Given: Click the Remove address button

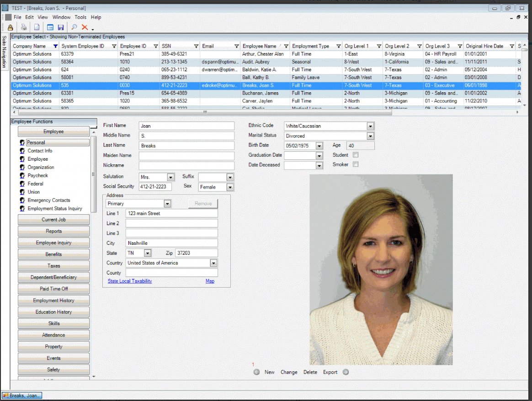Looking at the screenshot, I should click(x=203, y=204).
